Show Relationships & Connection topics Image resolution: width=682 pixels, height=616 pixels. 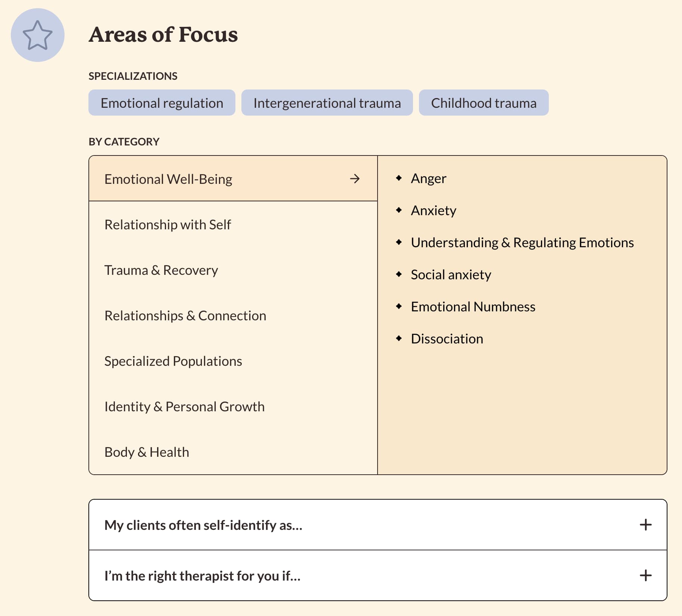click(233, 315)
